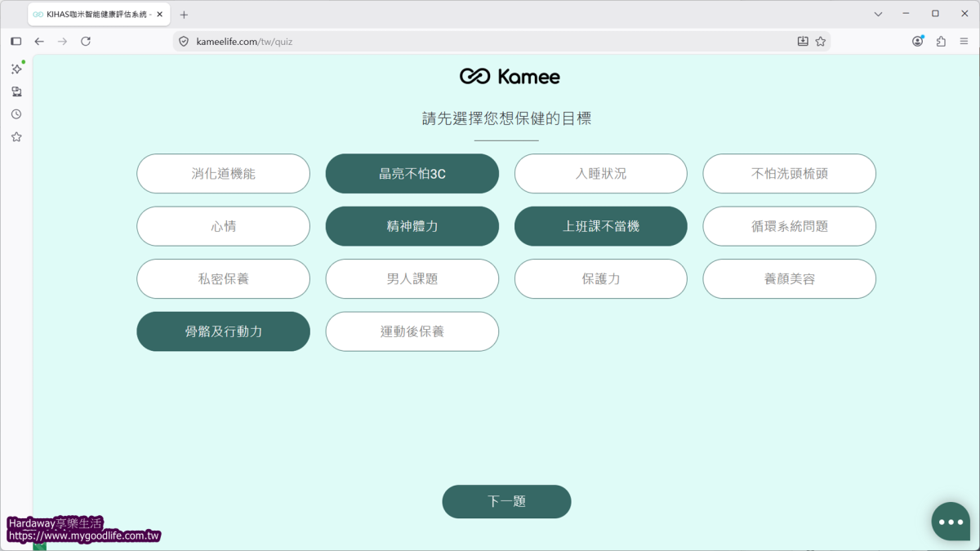Open the synced tabs sidebar icon
This screenshot has height=551, width=980.
click(16, 91)
